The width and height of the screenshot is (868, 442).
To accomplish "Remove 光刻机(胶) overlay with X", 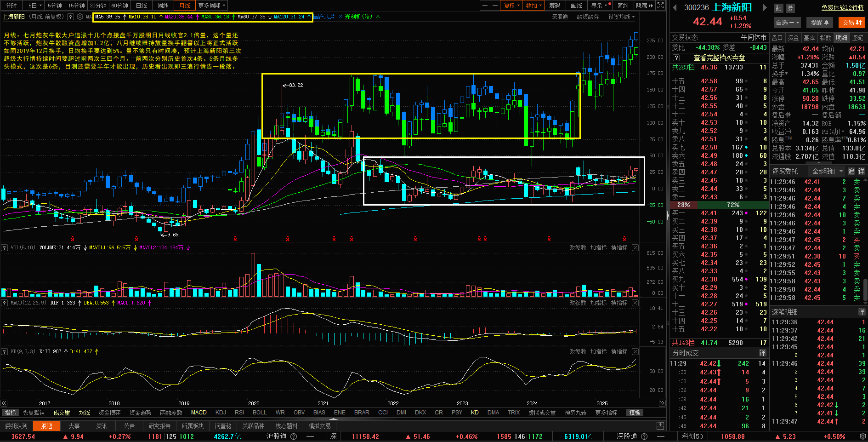I will pos(378,17).
